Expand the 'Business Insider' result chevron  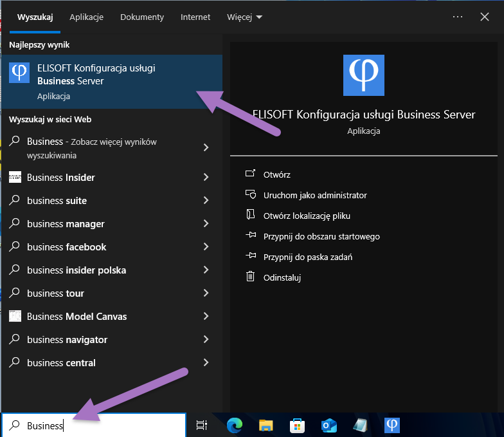(x=206, y=178)
